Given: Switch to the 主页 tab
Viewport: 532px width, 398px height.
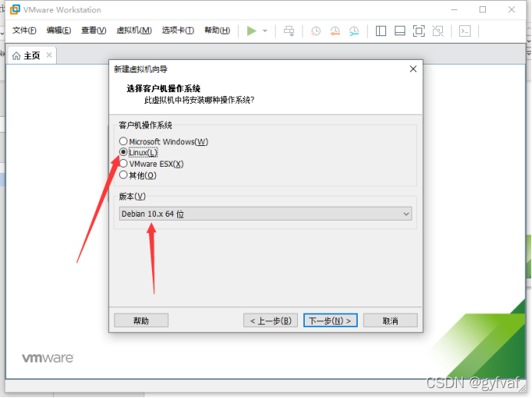Looking at the screenshot, I should tap(32, 55).
